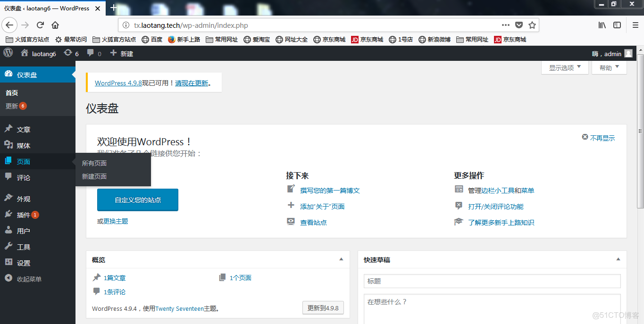644x324 pixels.
Task: Open 最常访问 bookmarks folder
Action: click(x=71, y=40)
